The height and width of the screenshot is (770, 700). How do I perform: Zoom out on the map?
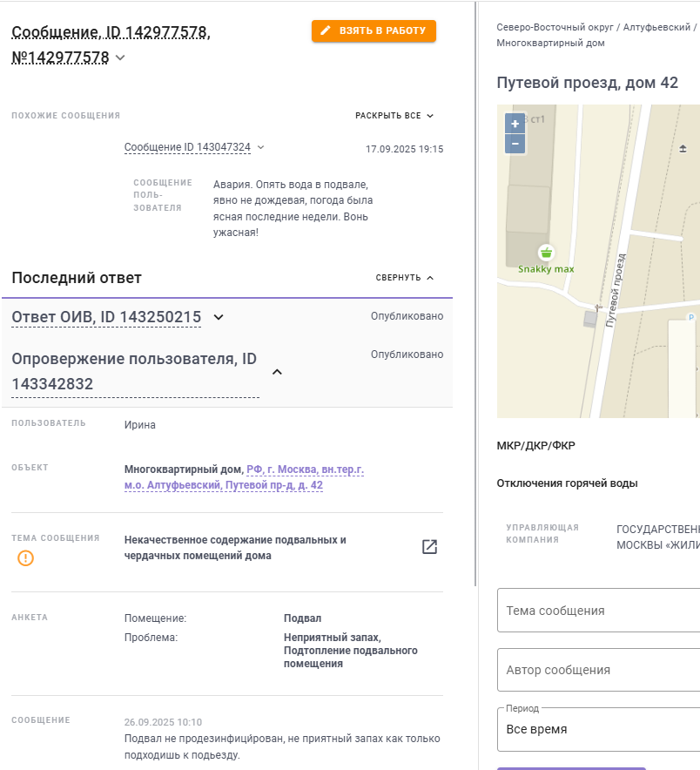point(515,143)
